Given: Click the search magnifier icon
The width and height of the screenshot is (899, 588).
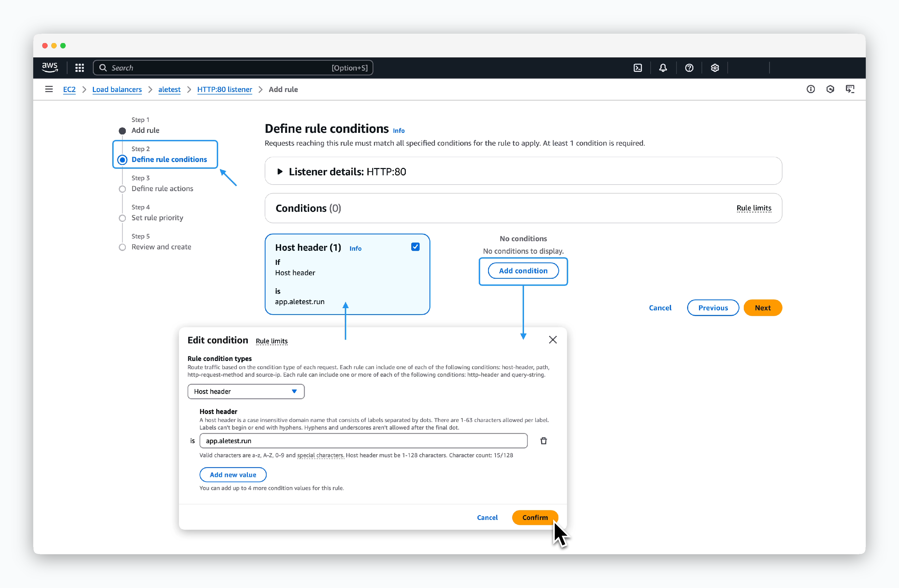Looking at the screenshot, I should click(103, 68).
